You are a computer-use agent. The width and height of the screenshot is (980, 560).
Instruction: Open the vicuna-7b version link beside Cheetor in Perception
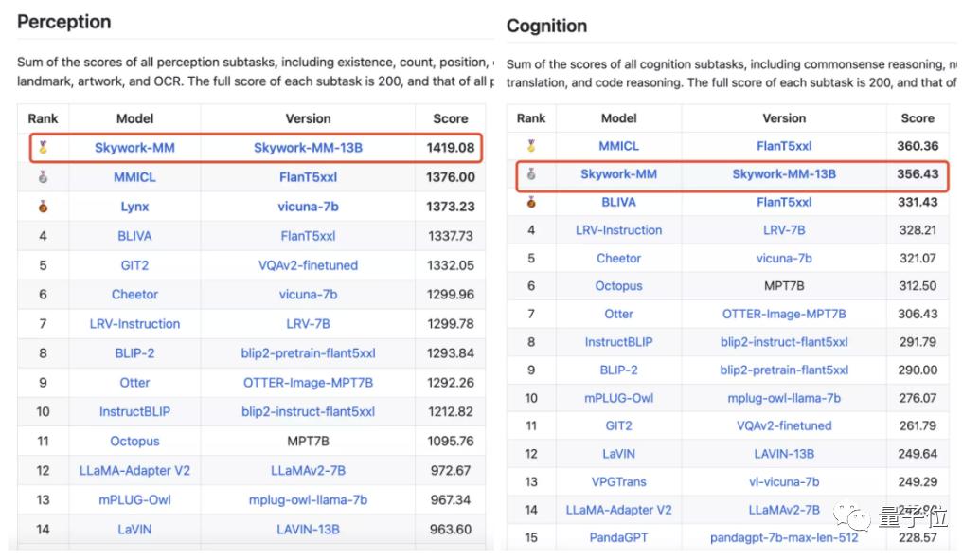308,295
